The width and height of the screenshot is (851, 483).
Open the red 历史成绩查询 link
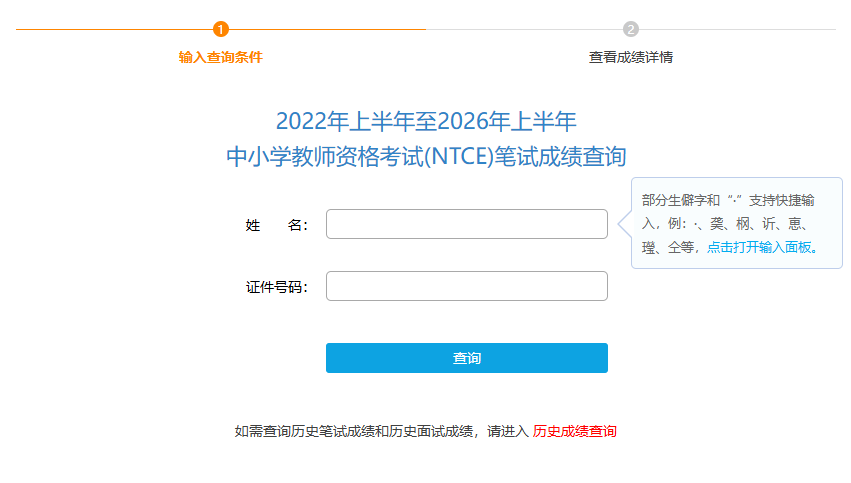tap(575, 432)
